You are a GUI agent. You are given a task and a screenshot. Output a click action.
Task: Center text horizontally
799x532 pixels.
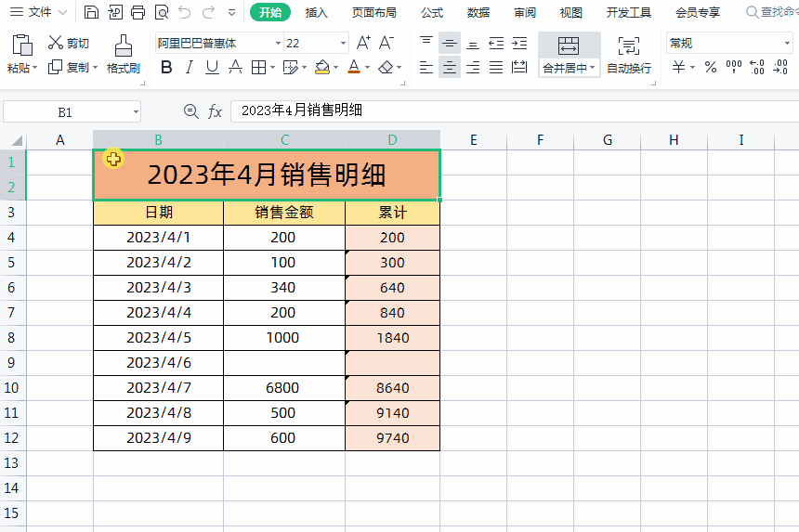[x=450, y=67]
